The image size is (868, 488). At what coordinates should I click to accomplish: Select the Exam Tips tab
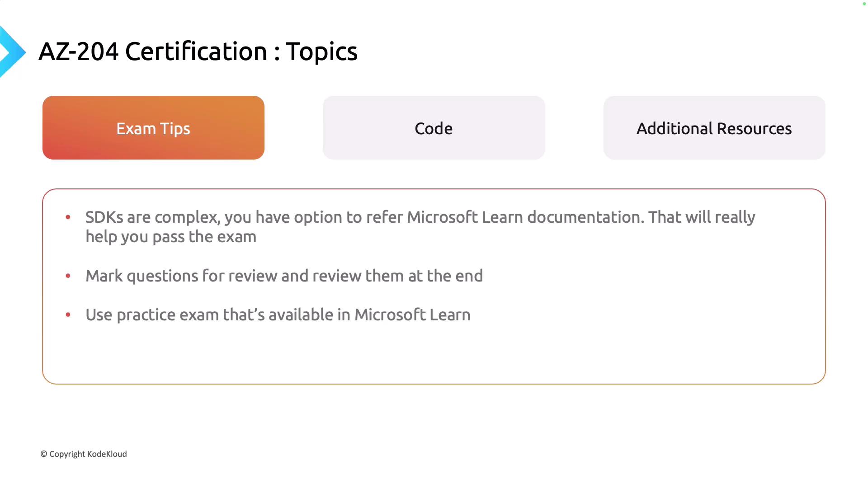point(153,128)
